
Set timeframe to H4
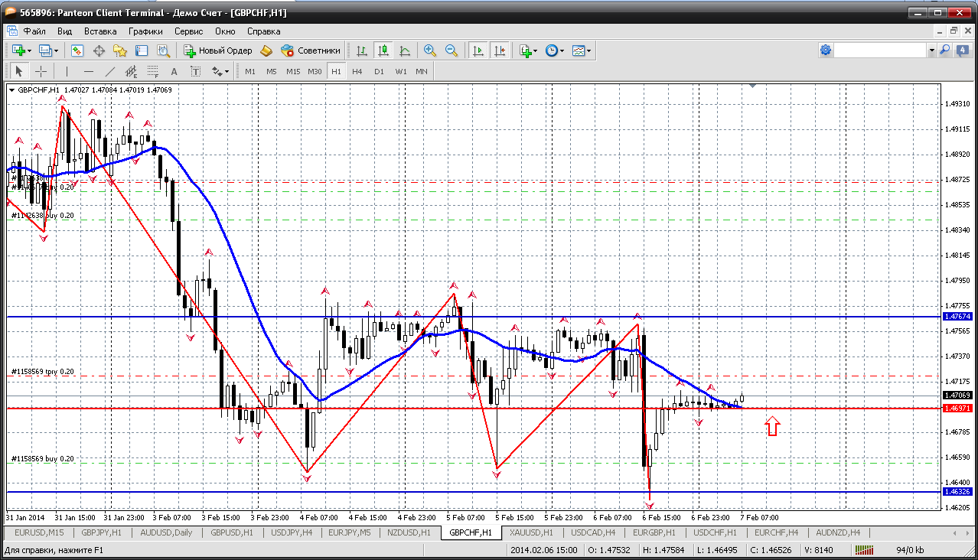coord(357,71)
